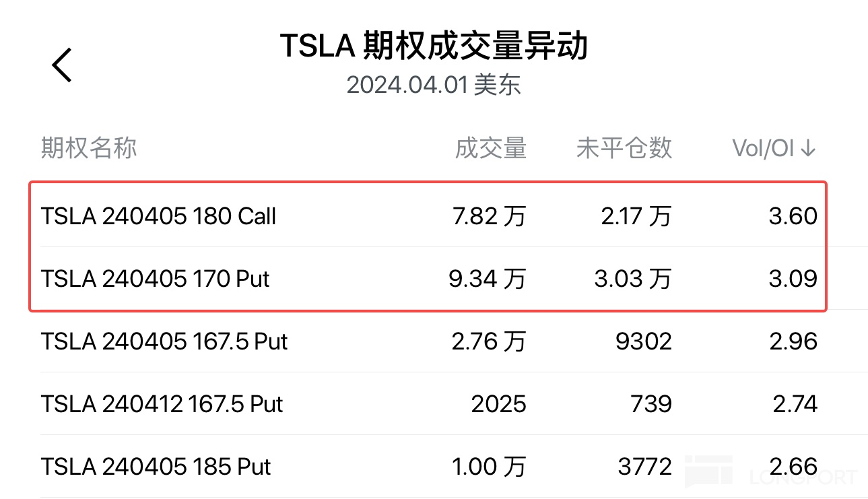The height and width of the screenshot is (499, 868).
Task: Open TSLA 240412 167.5 Put option
Action: coord(162,404)
